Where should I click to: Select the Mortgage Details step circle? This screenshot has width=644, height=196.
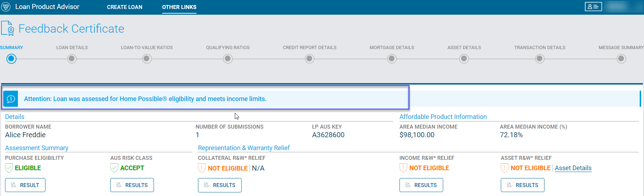point(392,59)
